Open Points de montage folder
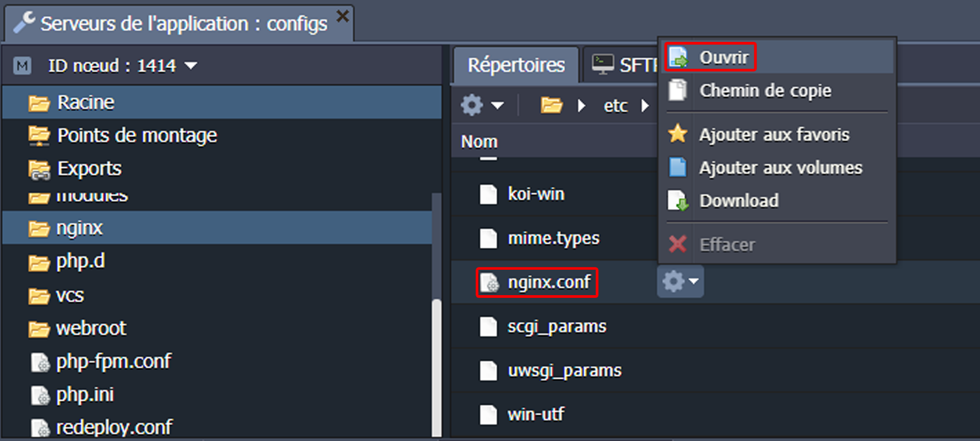 pyautogui.click(x=137, y=135)
